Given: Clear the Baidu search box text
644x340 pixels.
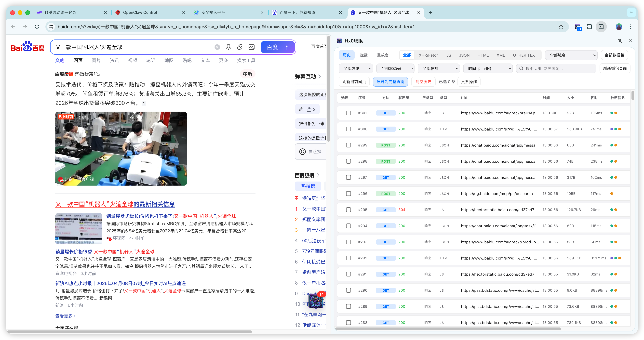Looking at the screenshot, I should click(x=217, y=47).
